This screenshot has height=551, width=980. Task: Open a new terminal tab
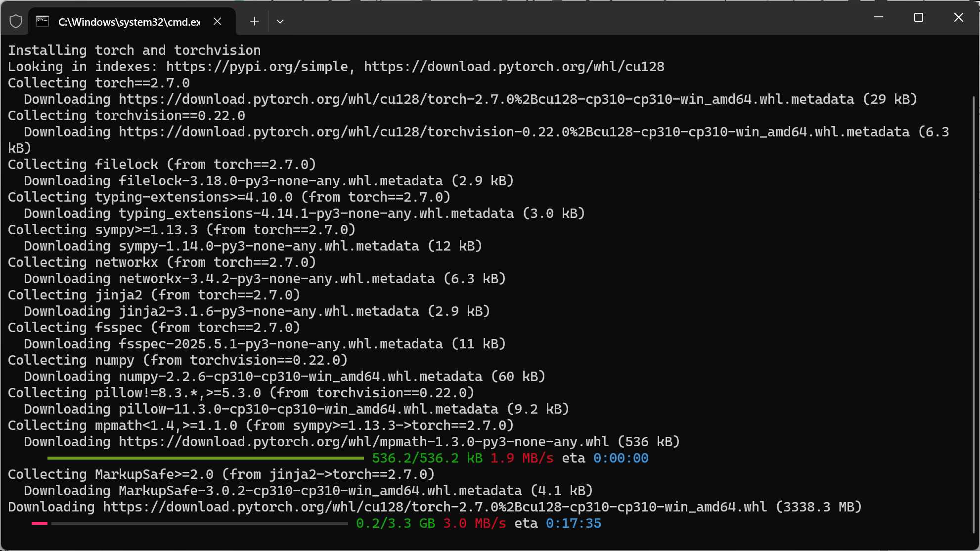click(x=254, y=21)
